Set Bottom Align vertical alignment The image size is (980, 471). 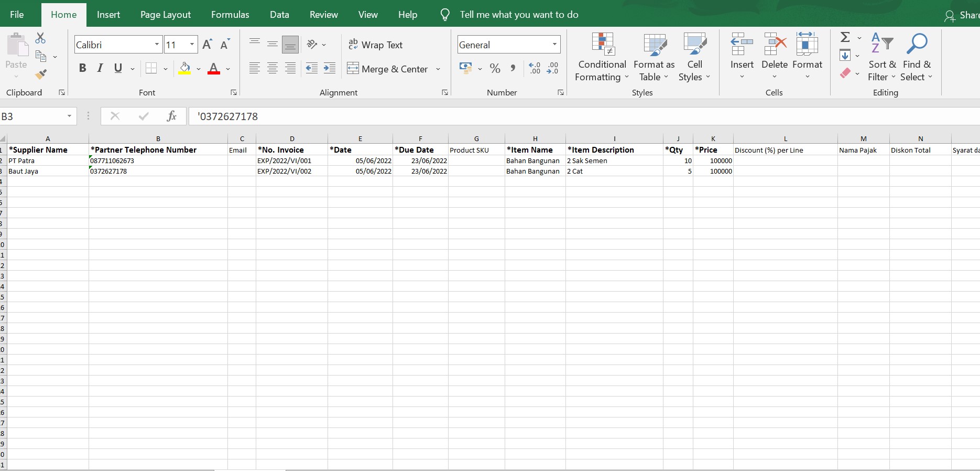click(290, 45)
